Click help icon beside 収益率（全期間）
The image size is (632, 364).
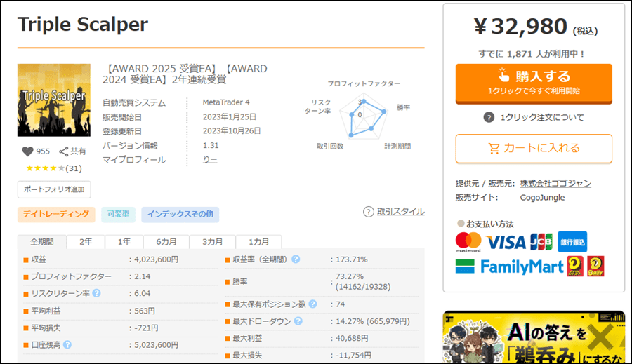click(x=296, y=259)
